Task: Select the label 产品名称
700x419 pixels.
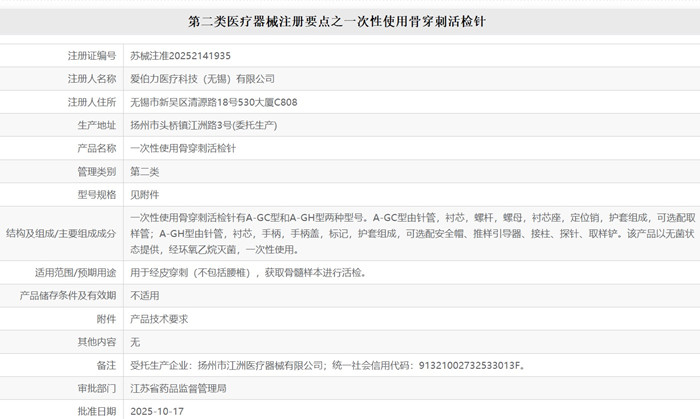Action: tap(96, 148)
